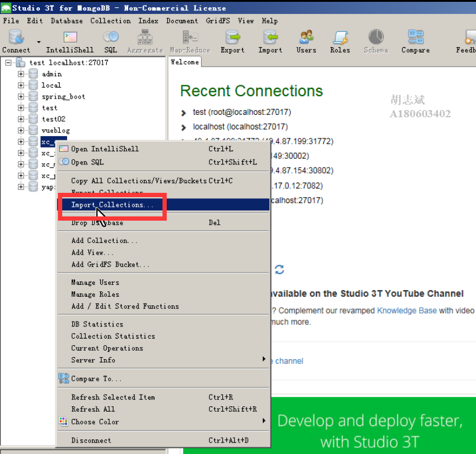This screenshot has width=476, height=454.
Task: Open the SQL toolbar tool
Action: [x=111, y=41]
